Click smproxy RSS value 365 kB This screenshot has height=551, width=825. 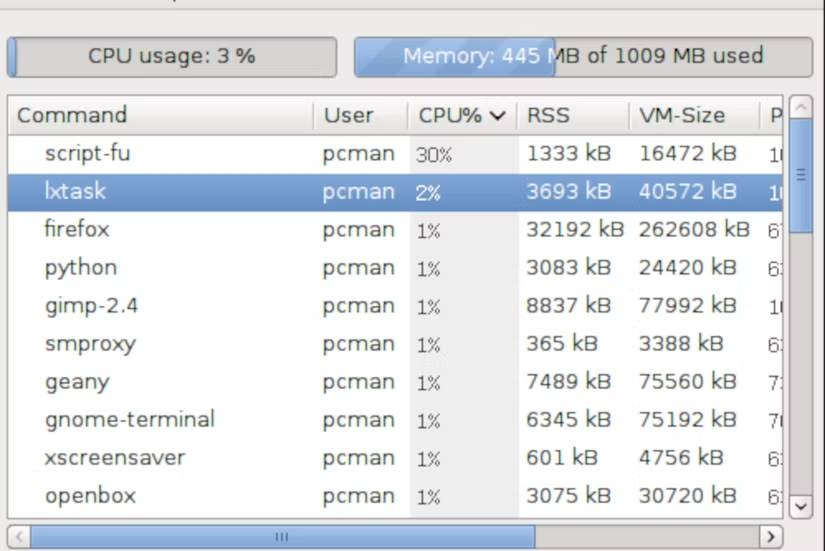click(562, 344)
